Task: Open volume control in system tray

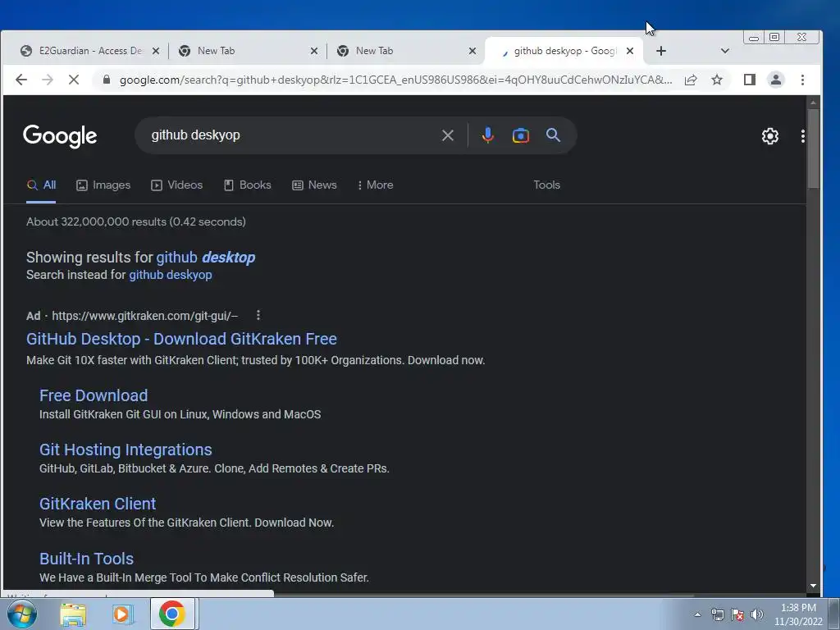Action: (757, 614)
